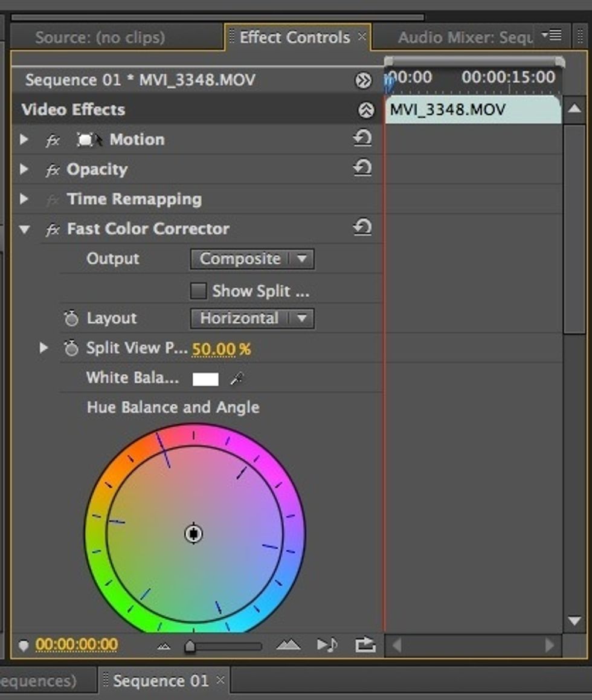This screenshot has height=700, width=592.
Task: Reset the Opacity effect
Action: 362,169
